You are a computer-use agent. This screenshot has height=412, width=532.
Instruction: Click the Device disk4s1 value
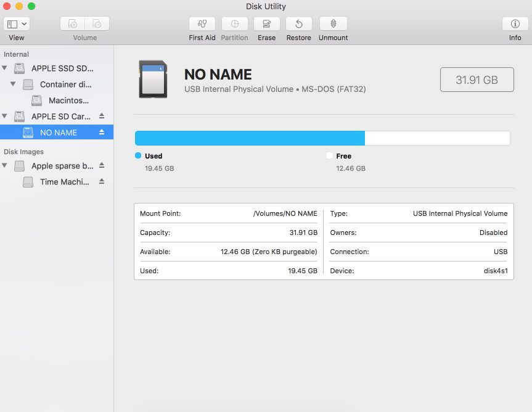coord(496,271)
